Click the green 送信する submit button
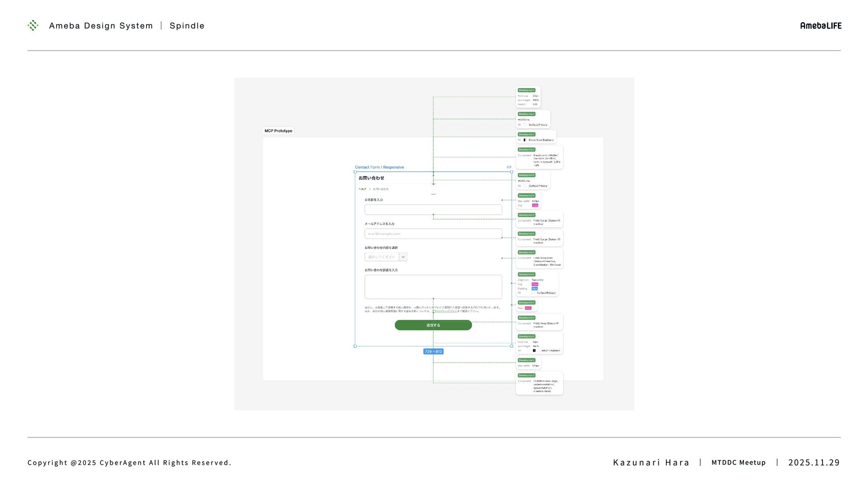Viewport: 868px width, 488px height. (x=433, y=325)
